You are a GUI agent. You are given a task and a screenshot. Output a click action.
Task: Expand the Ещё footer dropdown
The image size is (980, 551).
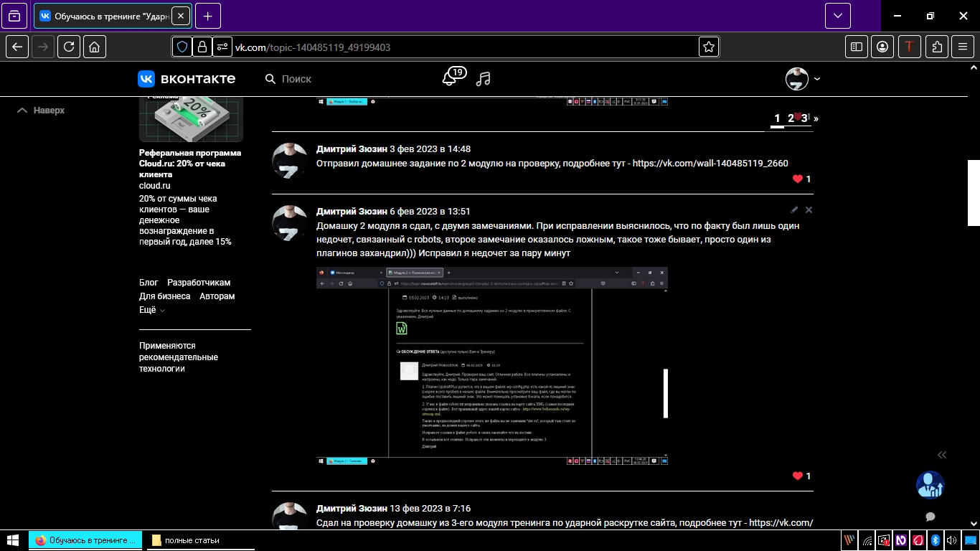click(152, 310)
